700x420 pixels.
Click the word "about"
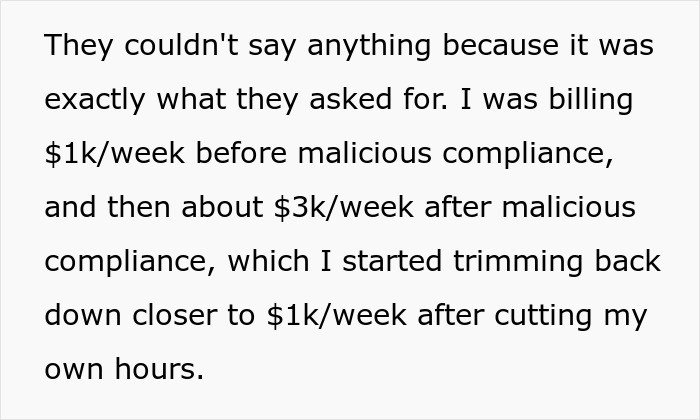[221, 207]
